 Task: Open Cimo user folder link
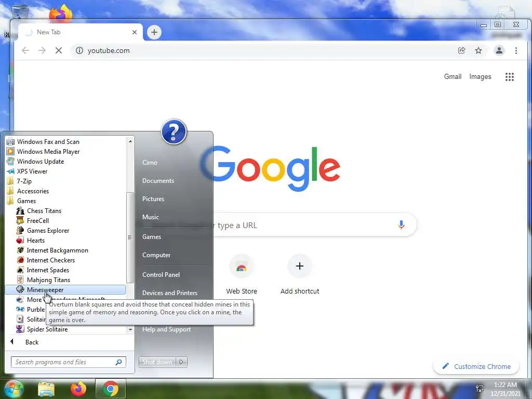tap(150, 163)
